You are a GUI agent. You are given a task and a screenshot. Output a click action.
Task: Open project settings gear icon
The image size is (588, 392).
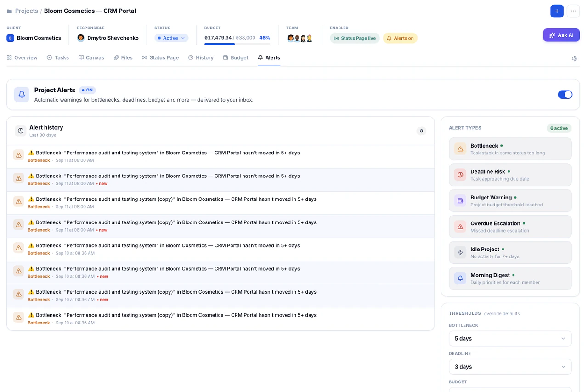(x=574, y=58)
